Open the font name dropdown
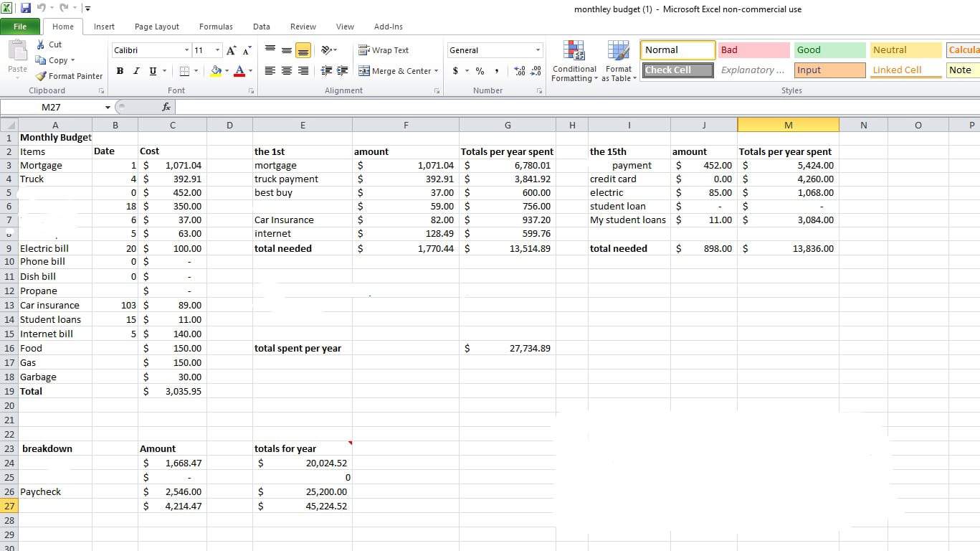Image resolution: width=980 pixels, height=551 pixels. coord(186,50)
